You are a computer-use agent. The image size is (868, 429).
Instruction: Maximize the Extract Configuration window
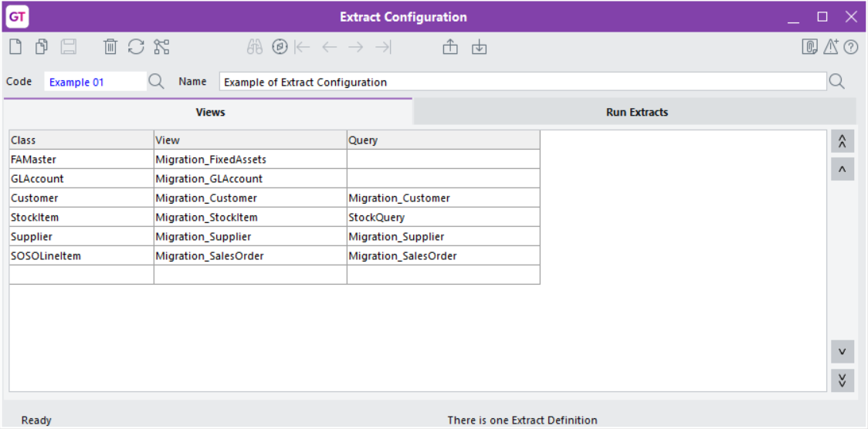[x=822, y=17]
